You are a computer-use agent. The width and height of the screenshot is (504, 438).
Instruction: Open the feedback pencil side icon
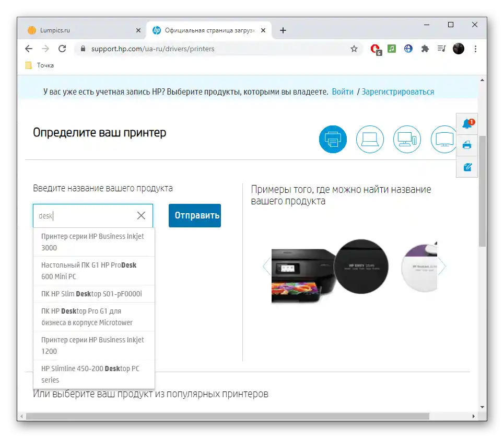tap(467, 167)
